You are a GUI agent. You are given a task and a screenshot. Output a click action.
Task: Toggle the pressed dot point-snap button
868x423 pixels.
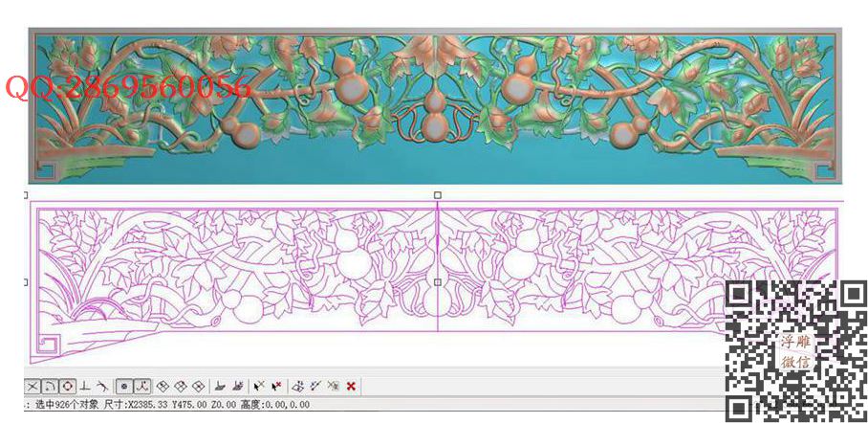124,386
